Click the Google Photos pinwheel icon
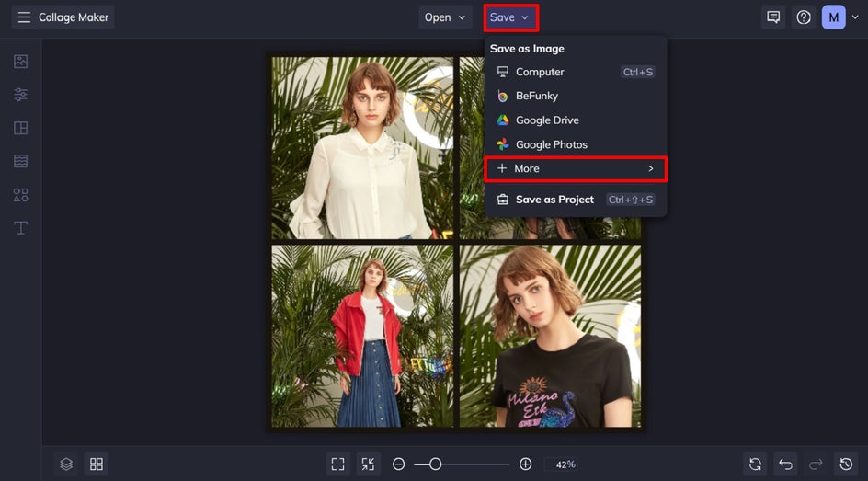The image size is (868, 481). click(x=503, y=144)
